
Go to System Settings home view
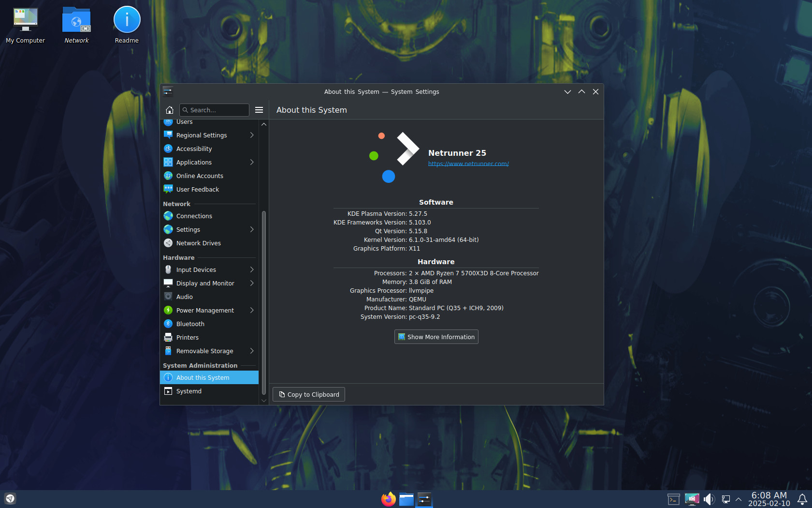pos(169,110)
